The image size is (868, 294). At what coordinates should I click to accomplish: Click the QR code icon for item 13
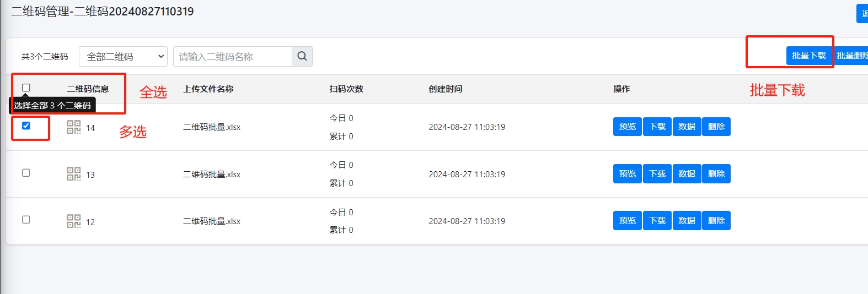coord(73,174)
